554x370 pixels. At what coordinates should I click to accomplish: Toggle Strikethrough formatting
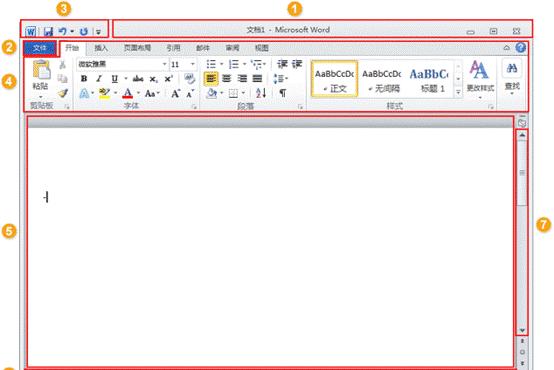pos(138,78)
